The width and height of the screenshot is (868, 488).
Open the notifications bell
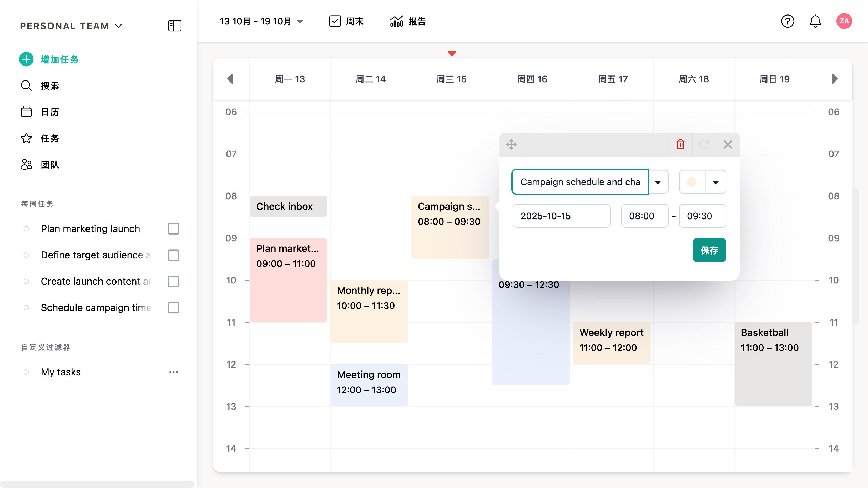[815, 21]
